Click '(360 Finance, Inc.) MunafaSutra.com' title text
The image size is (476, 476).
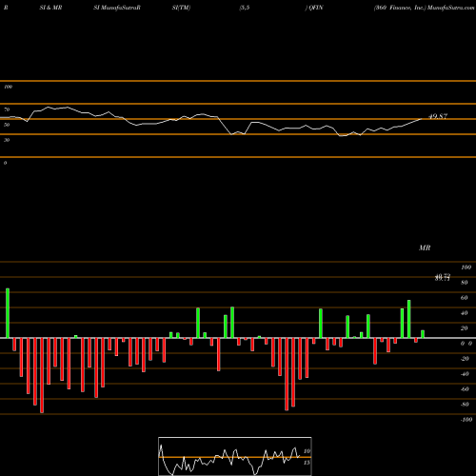click(x=425, y=8)
